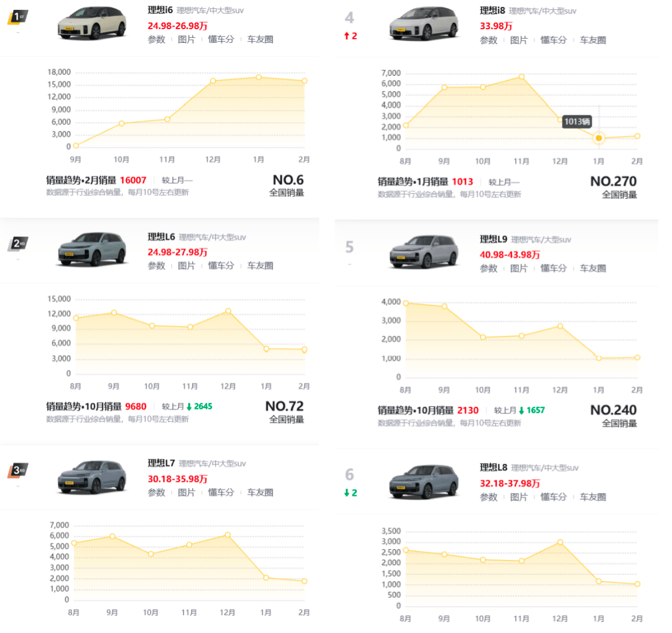Open 车友圈 link for 理想L8
The width and height of the screenshot is (672, 633).
(x=593, y=497)
